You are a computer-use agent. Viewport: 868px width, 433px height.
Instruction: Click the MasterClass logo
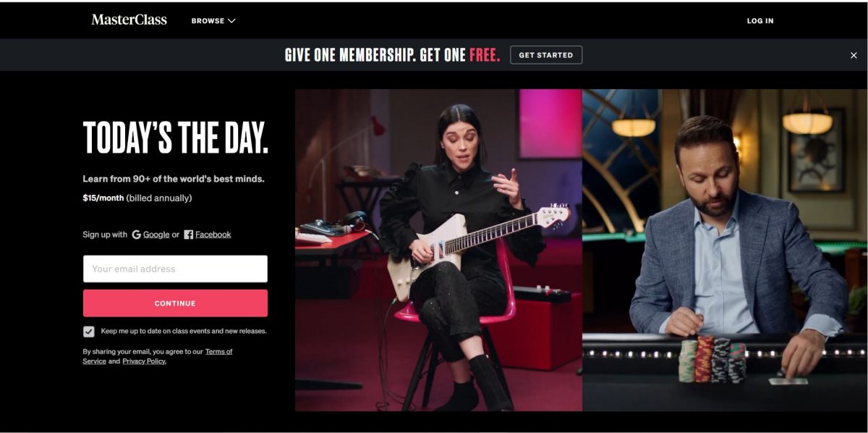click(x=129, y=20)
